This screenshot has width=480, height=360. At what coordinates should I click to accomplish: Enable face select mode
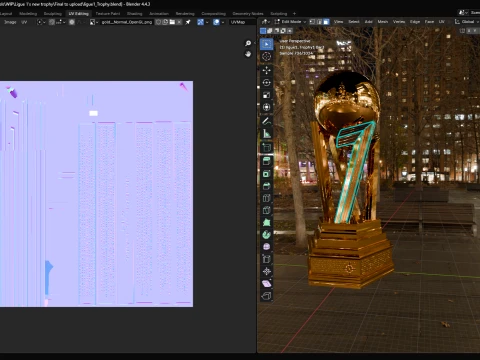point(326,22)
